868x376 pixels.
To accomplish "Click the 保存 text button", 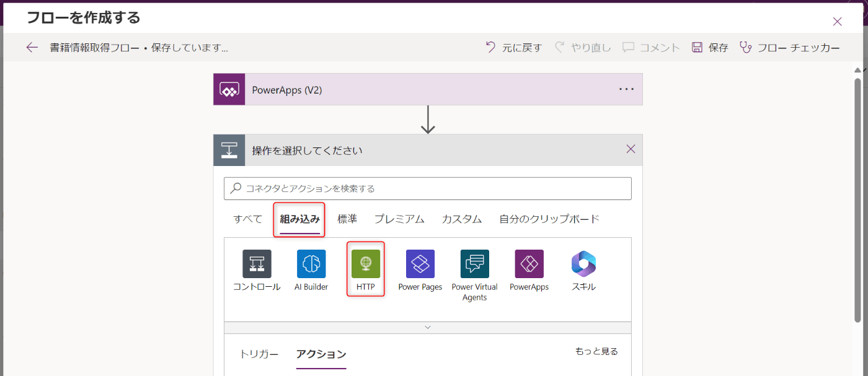I will point(719,48).
